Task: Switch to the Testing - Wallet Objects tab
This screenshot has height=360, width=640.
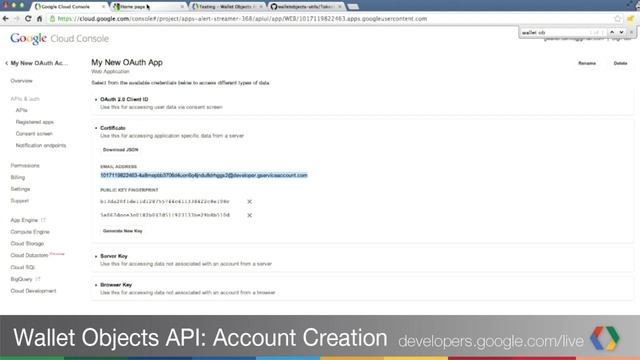Action: (x=227, y=7)
